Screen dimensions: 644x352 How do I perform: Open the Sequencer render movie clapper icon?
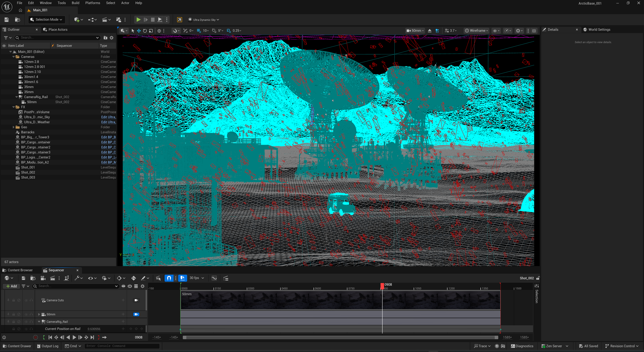53,278
